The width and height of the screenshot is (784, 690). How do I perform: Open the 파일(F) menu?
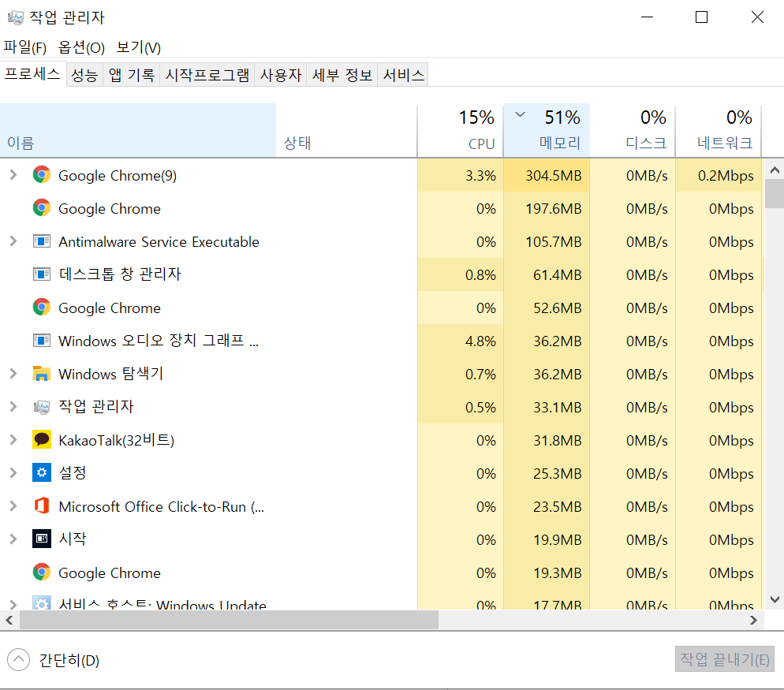click(x=25, y=47)
